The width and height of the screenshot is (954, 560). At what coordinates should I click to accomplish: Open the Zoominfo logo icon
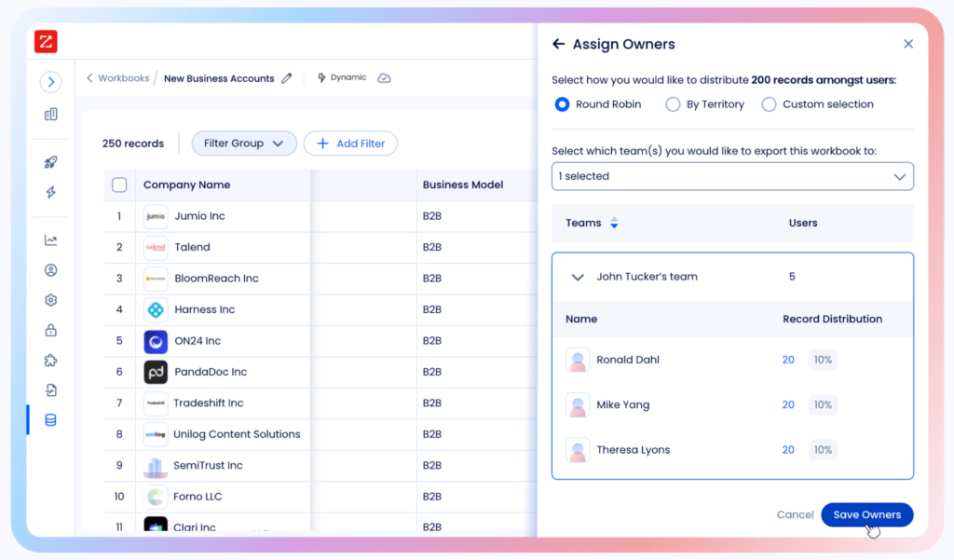43,41
